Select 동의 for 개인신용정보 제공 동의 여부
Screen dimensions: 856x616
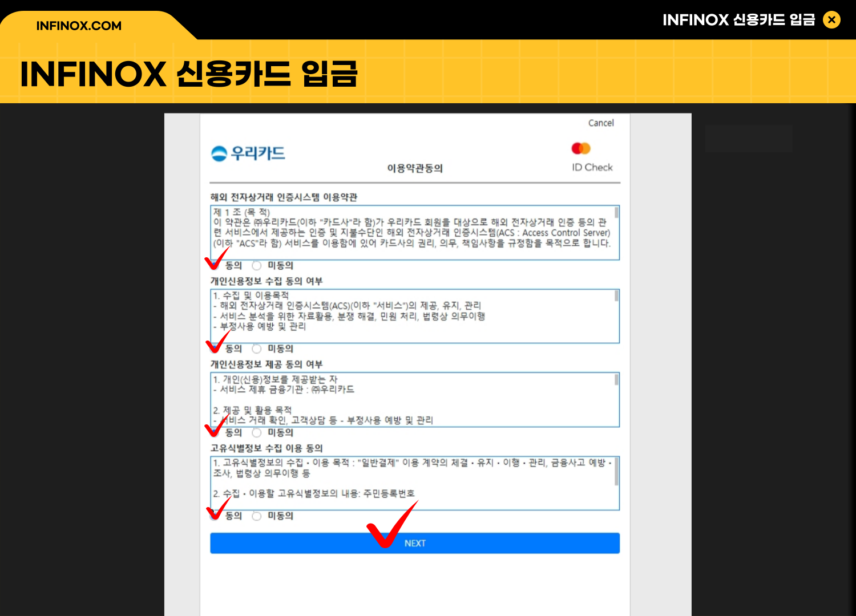click(x=214, y=432)
